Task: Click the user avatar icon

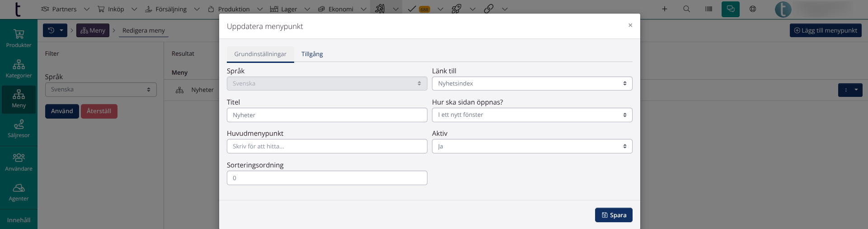Action: 783,9
